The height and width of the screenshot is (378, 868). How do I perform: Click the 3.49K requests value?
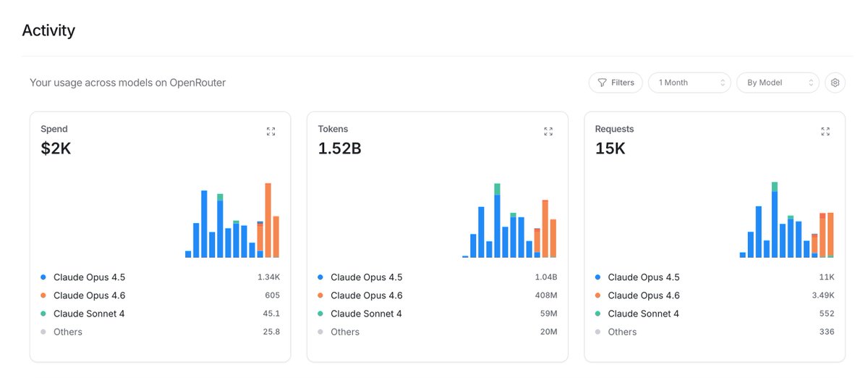click(822, 295)
